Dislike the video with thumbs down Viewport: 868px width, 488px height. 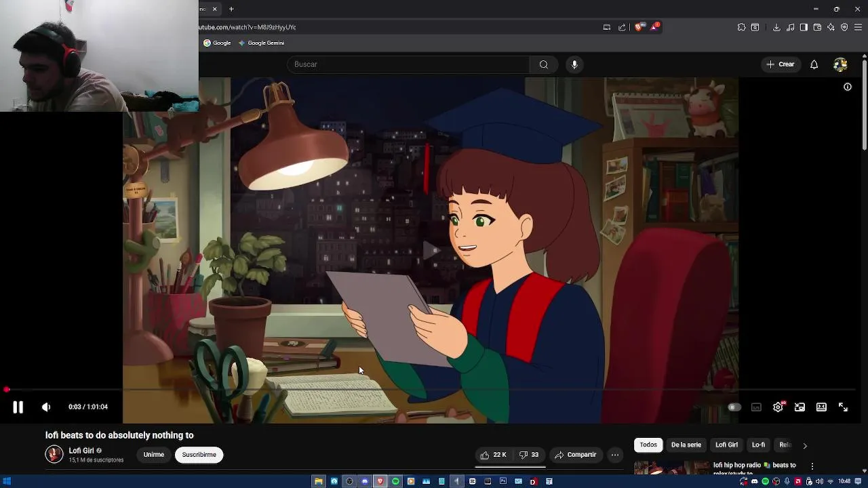pos(528,455)
